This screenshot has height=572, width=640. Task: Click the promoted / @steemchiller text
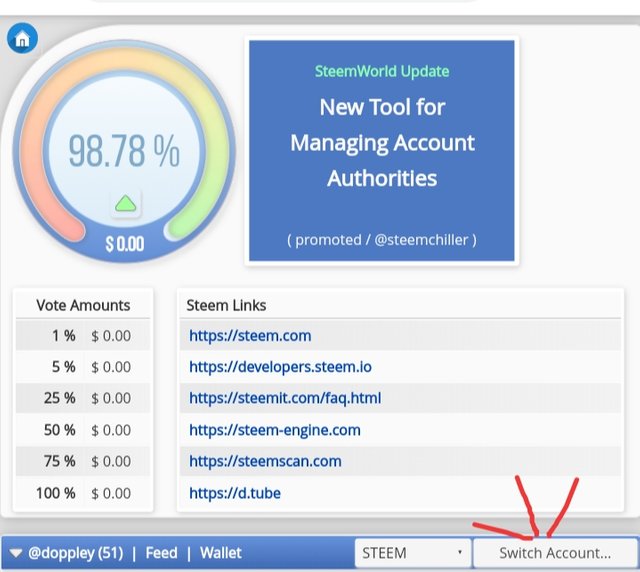pos(382,240)
